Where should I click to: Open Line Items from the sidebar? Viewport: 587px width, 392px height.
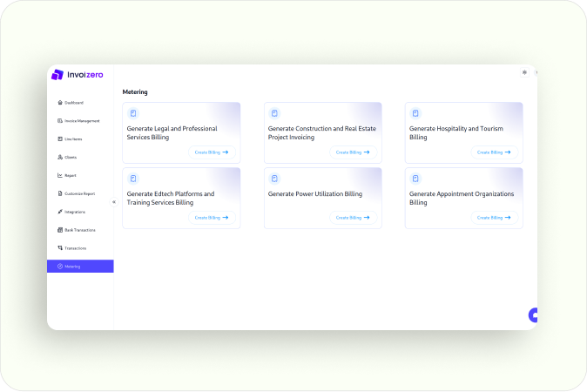(x=70, y=139)
